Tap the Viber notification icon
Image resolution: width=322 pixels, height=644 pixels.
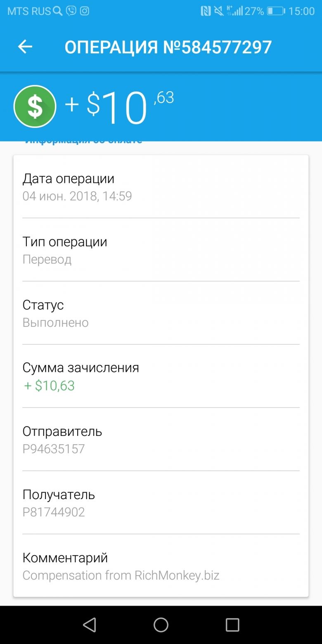click(71, 11)
